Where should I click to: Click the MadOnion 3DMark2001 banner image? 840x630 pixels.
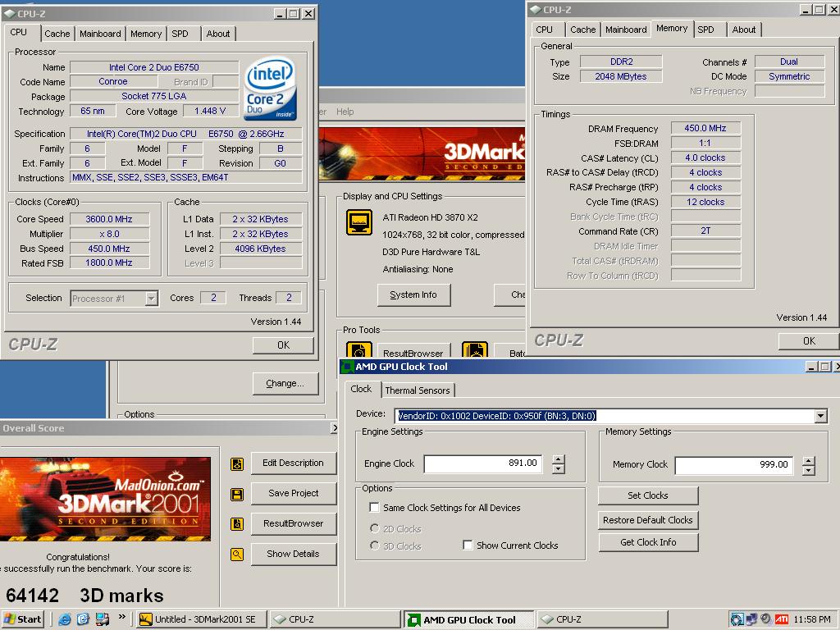(105, 499)
